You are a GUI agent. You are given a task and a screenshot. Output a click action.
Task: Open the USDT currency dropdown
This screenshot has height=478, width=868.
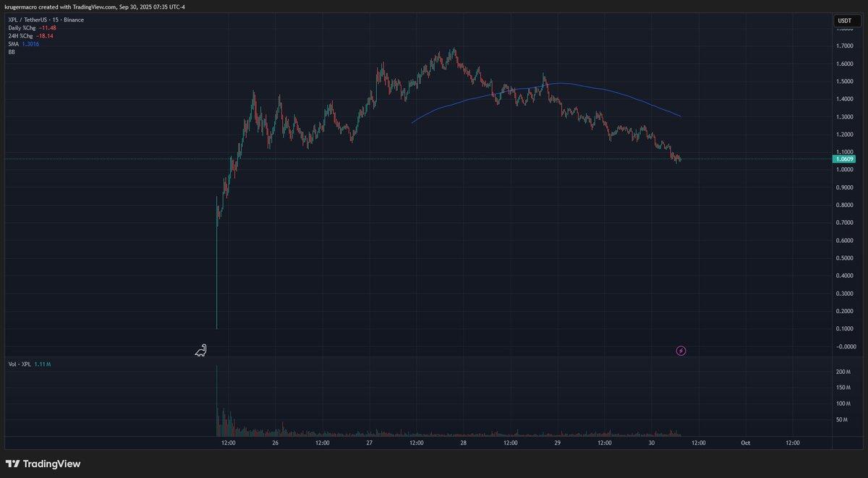click(844, 20)
